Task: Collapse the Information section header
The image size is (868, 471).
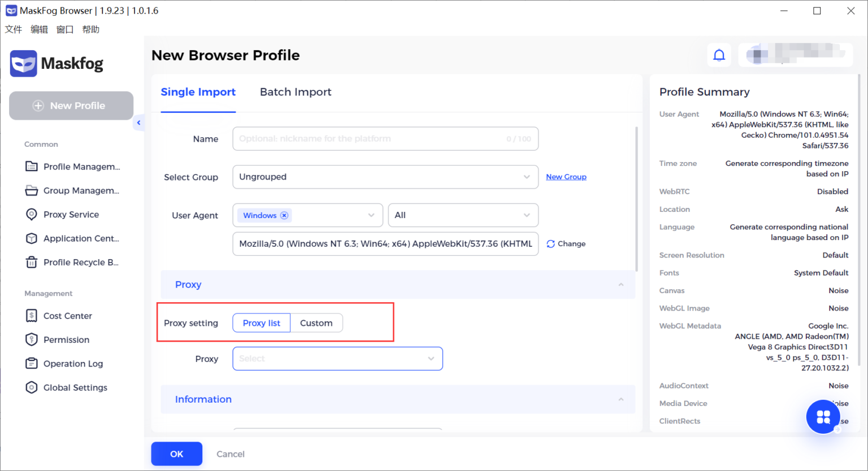Action: click(x=398, y=399)
